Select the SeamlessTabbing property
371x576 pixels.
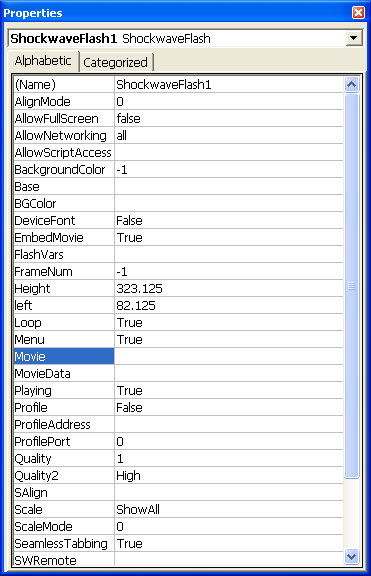64,543
